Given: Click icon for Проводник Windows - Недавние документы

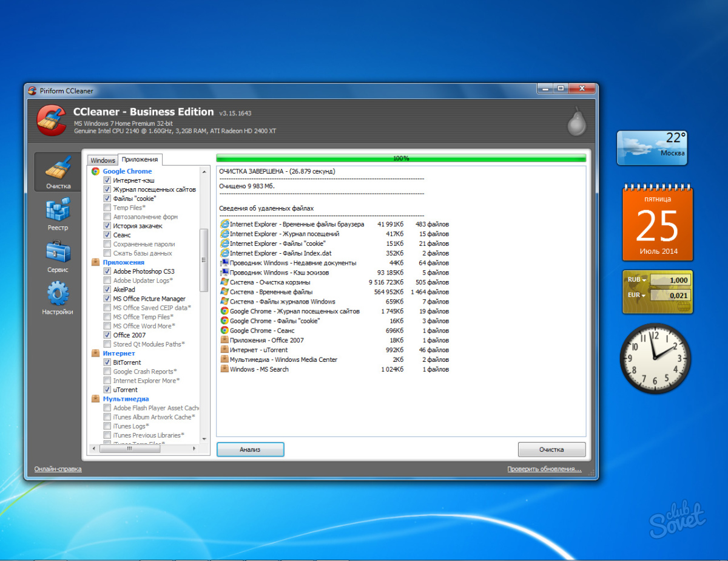Looking at the screenshot, I should (x=224, y=263).
